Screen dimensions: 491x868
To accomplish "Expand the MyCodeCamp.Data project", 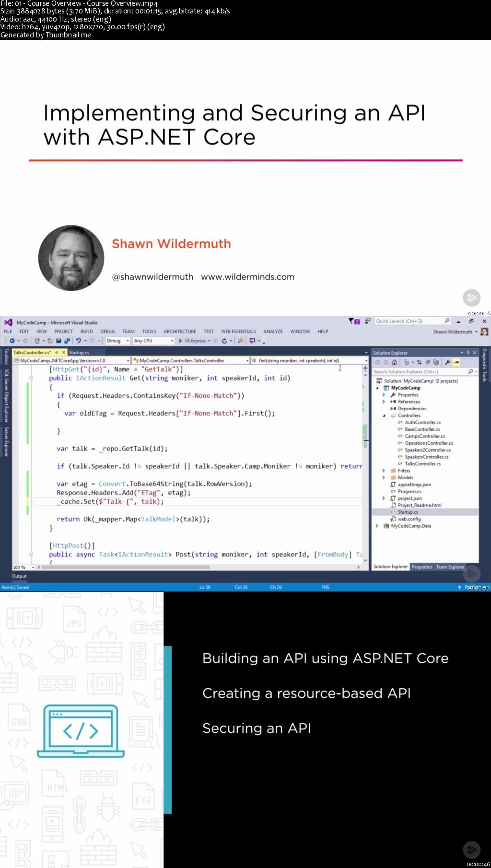I will (377, 526).
